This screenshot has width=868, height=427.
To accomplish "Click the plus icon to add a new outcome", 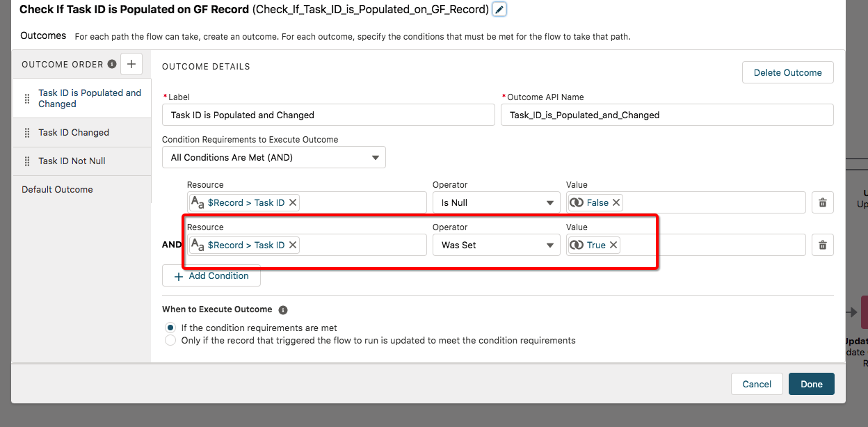I will 131,64.
